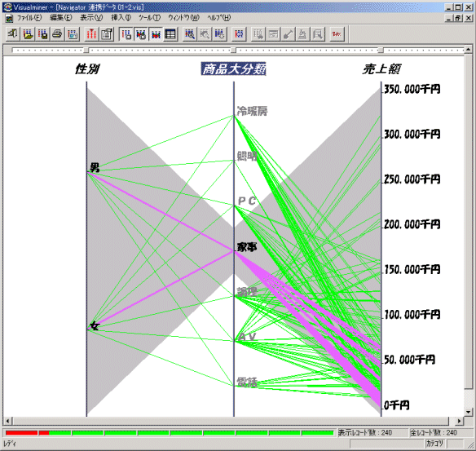Open the ツール(T) menu
This screenshot has width=476, height=451.
click(x=150, y=18)
